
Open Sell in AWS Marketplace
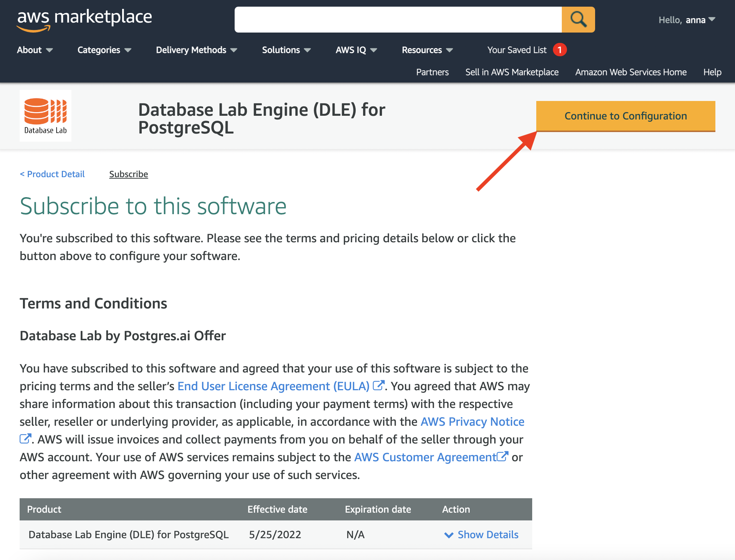pyautogui.click(x=512, y=72)
